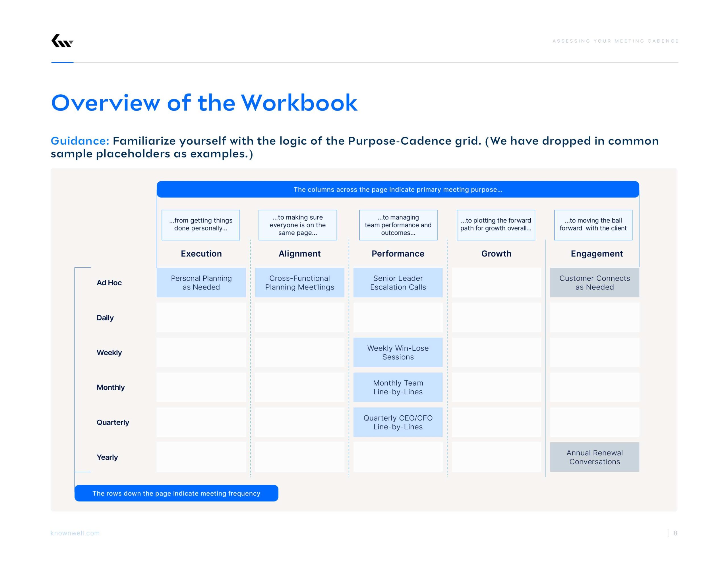Click the Personal Planning as Needed cell
The image size is (728, 562).
[x=201, y=282]
